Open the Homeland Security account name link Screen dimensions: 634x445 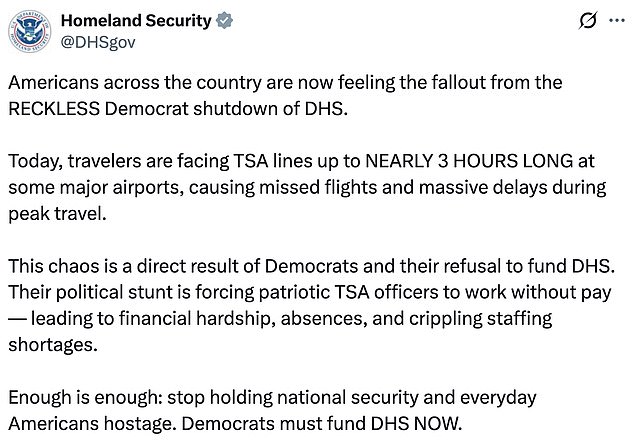[x=137, y=21]
